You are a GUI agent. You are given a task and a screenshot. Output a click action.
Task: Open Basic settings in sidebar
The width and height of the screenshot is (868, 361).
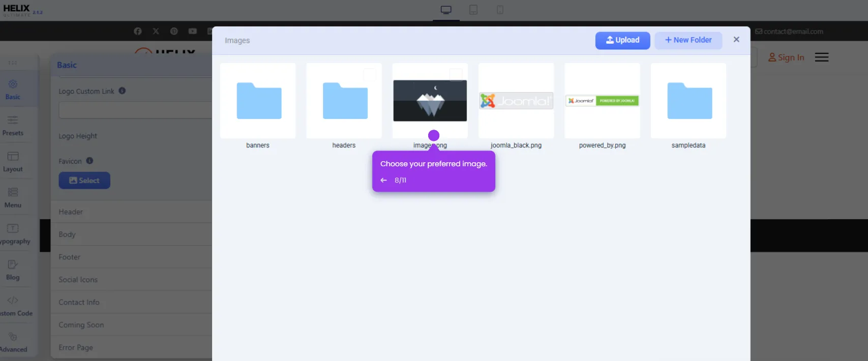point(13,89)
